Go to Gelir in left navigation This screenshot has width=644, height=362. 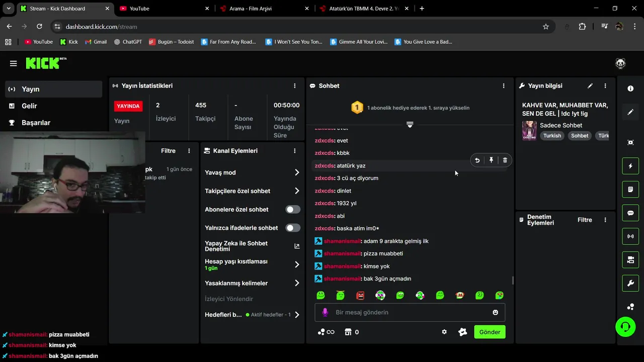(53, 106)
